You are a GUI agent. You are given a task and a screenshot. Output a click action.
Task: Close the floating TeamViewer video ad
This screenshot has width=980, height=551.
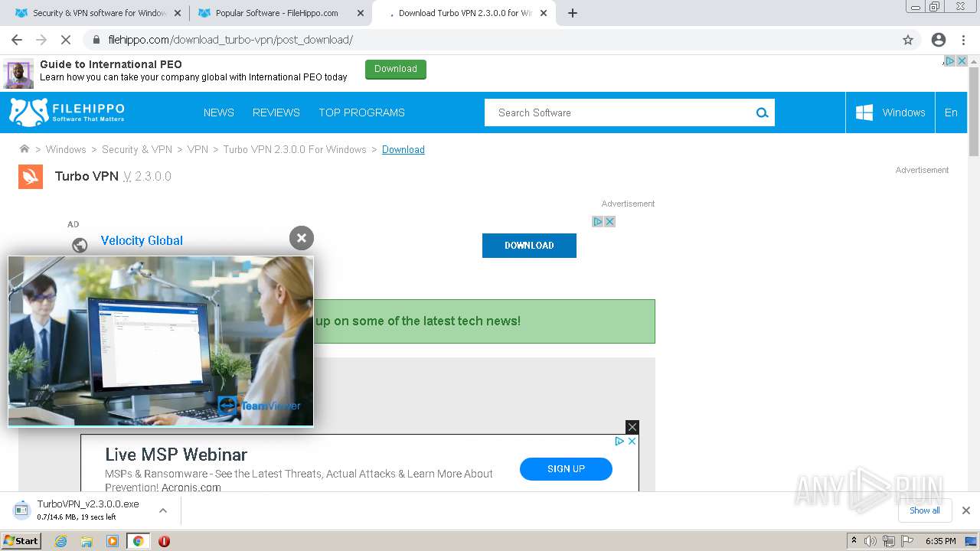pos(302,238)
